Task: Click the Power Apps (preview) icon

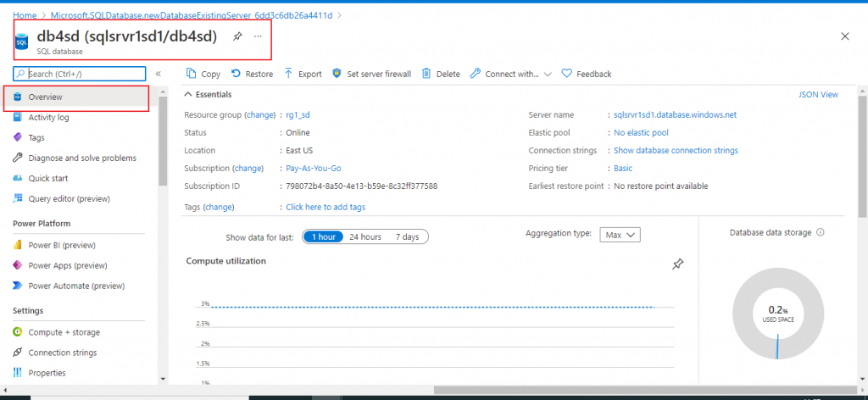Action: (17, 265)
